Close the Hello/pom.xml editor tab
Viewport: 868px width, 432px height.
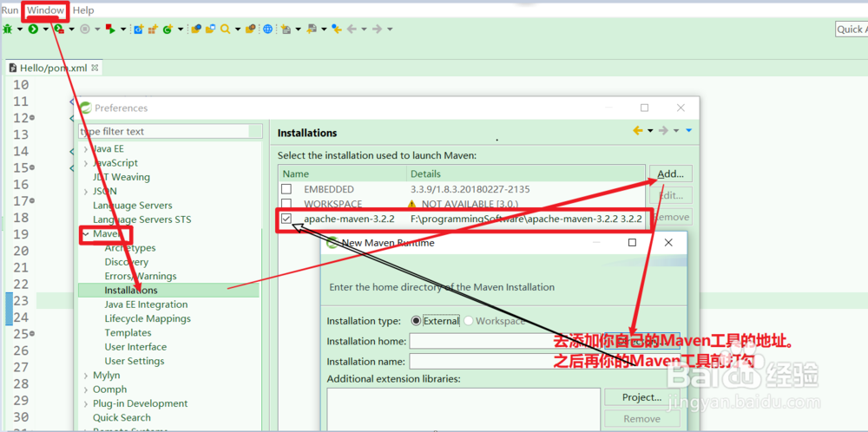(x=95, y=68)
